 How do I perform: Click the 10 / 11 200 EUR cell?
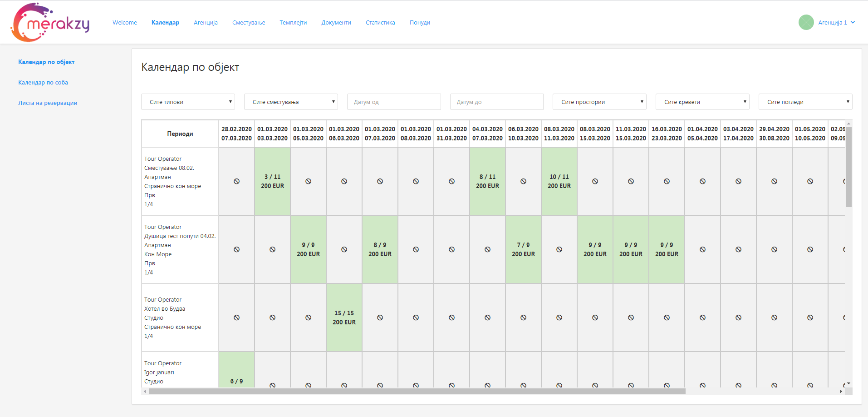point(559,181)
